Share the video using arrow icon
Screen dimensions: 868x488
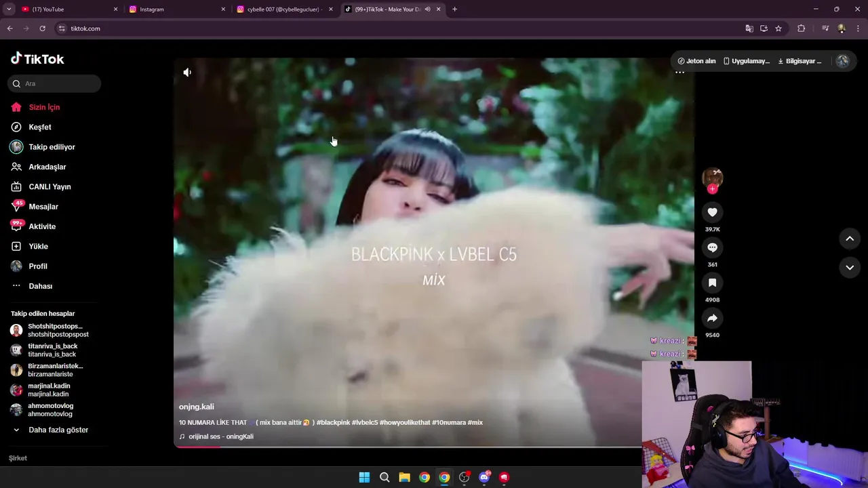pyautogui.click(x=712, y=318)
